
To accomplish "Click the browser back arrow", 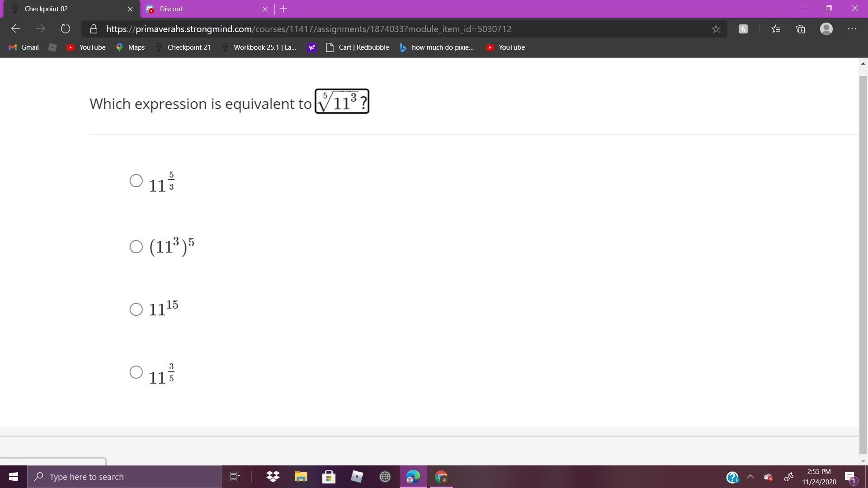I will click(x=16, y=29).
